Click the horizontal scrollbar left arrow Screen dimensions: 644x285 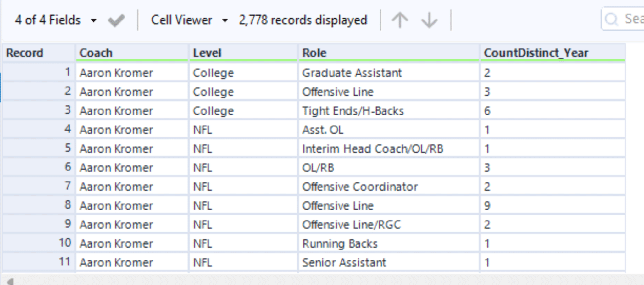coord(10,281)
